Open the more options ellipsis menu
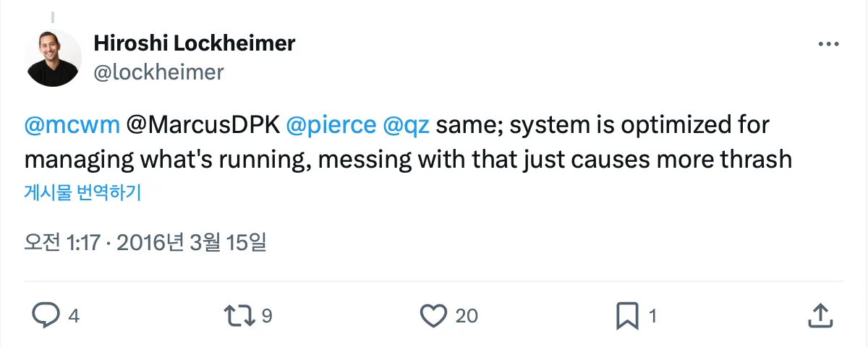This screenshot has width=868, height=347. click(x=827, y=45)
